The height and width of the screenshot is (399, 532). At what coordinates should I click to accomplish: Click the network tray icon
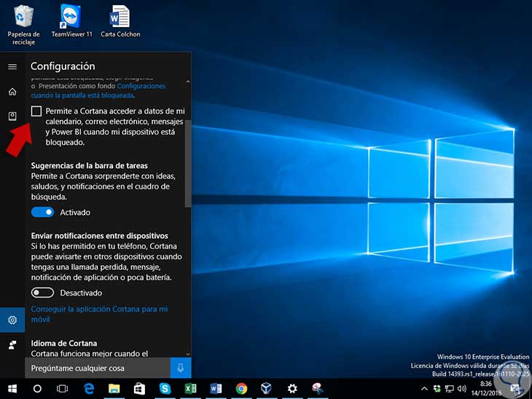coord(450,389)
